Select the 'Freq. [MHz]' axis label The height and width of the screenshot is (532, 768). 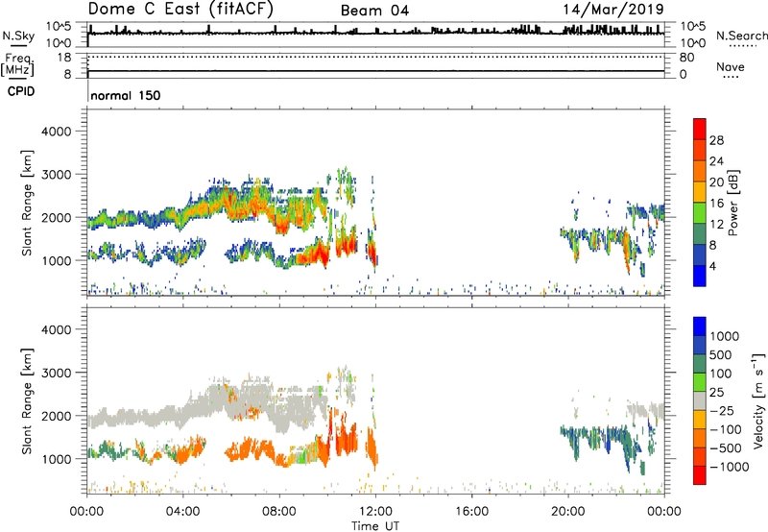pos(18,64)
